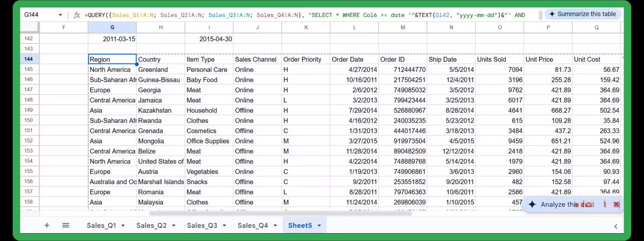This screenshot has height=241, width=644.
Task: Open the three-dot menu on Analyze chip
Action: pos(605,204)
